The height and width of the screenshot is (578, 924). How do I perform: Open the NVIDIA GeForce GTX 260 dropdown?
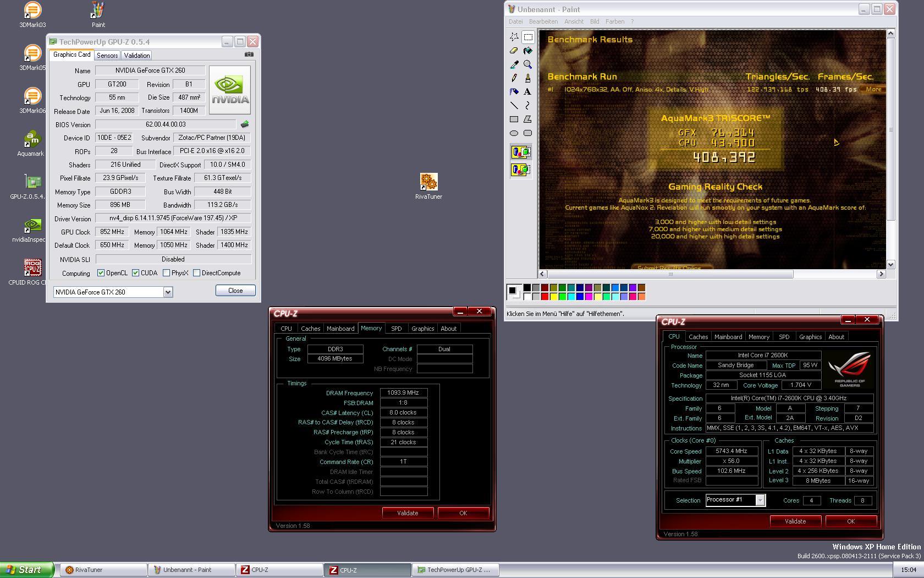pos(168,292)
